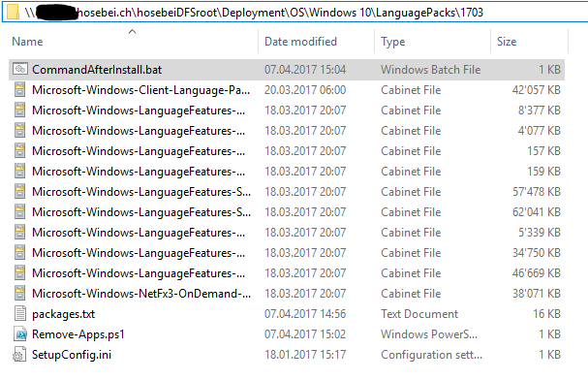Select the CommandAfterInstall.bat file name
This screenshot has width=588, height=380.
(x=97, y=70)
